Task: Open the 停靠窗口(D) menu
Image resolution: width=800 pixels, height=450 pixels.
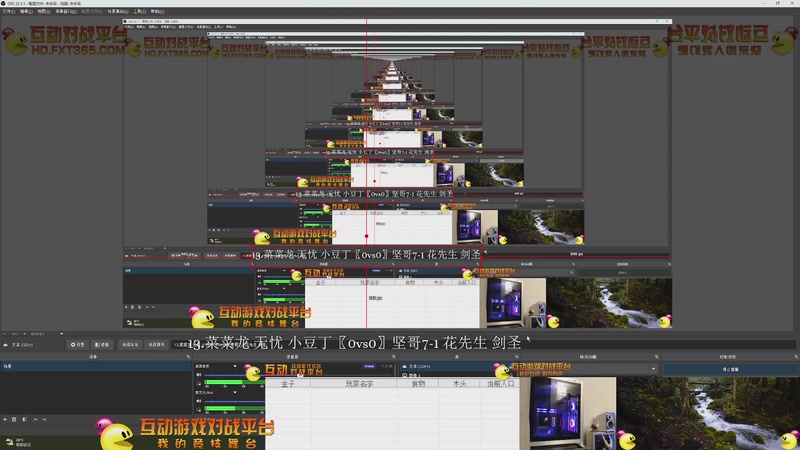Action: [66, 11]
